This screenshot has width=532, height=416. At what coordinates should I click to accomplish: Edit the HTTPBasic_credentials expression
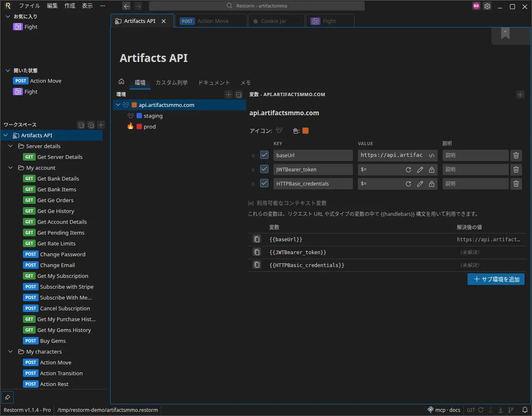(x=420, y=184)
